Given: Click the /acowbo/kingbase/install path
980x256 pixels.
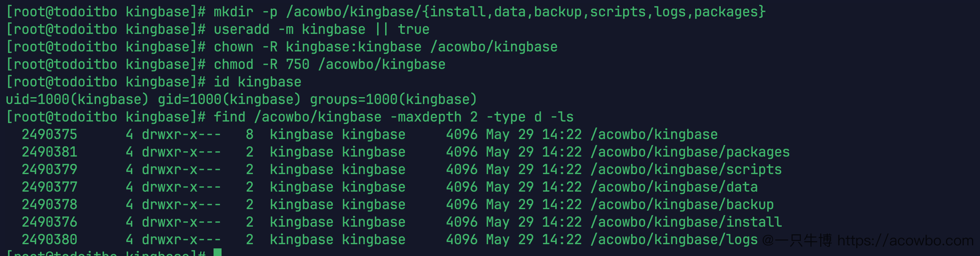Looking at the screenshot, I should tap(686, 222).
